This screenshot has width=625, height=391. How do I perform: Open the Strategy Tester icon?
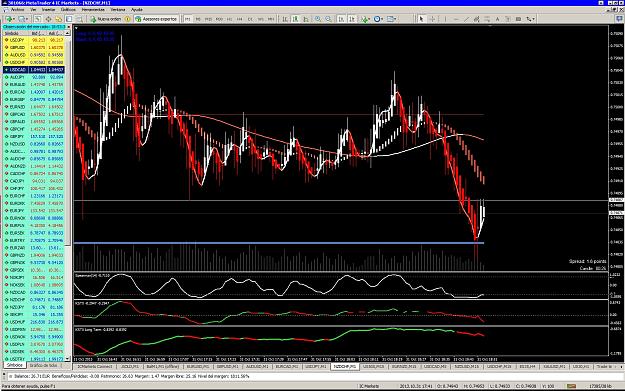79,19
